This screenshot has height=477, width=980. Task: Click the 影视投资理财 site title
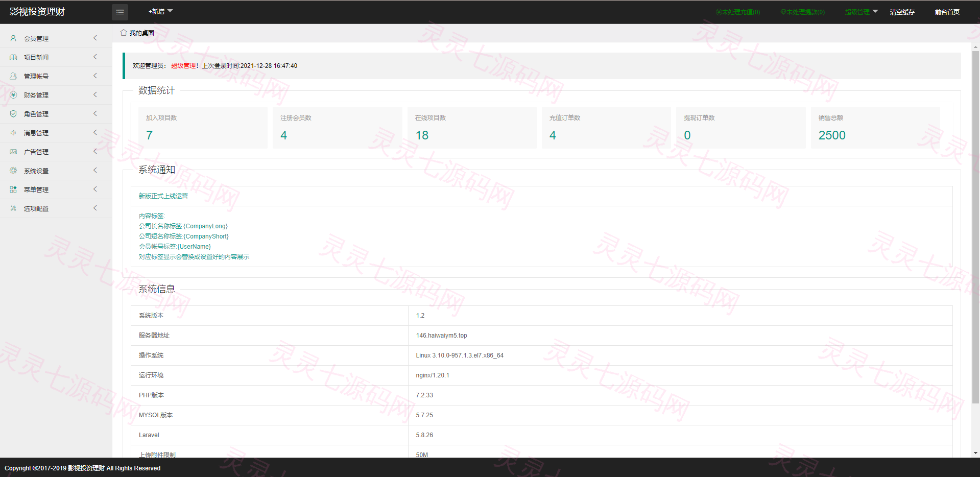click(x=37, y=12)
